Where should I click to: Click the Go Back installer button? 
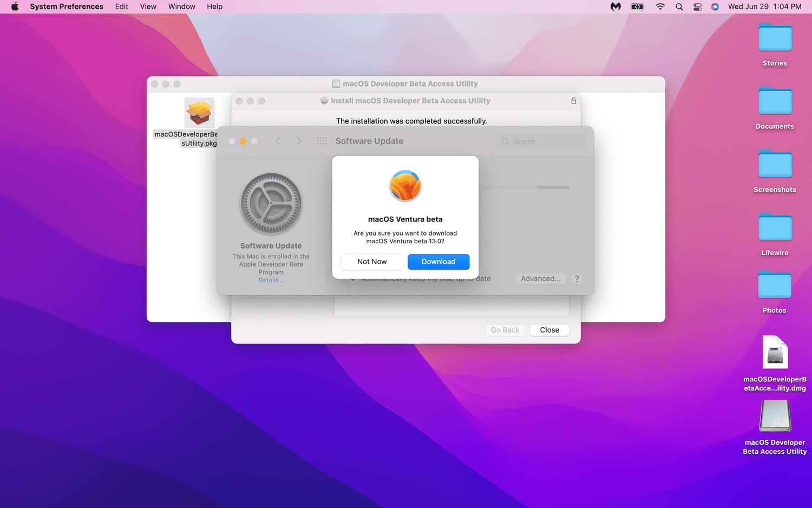pos(505,330)
